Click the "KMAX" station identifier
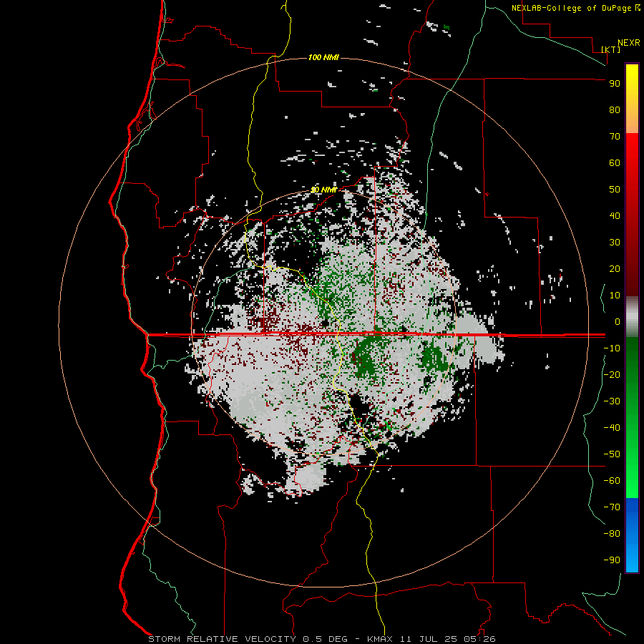Image resolution: width=644 pixels, height=644 pixels. [x=380, y=639]
